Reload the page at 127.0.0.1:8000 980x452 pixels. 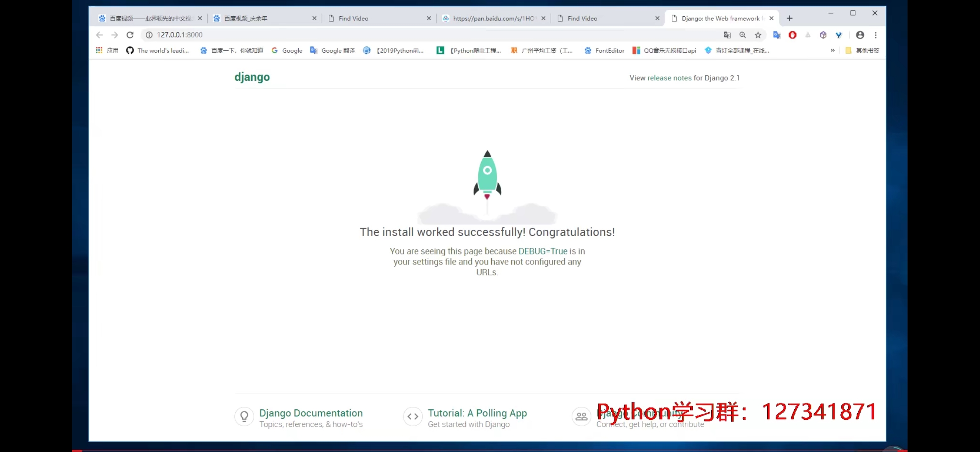pos(130,35)
